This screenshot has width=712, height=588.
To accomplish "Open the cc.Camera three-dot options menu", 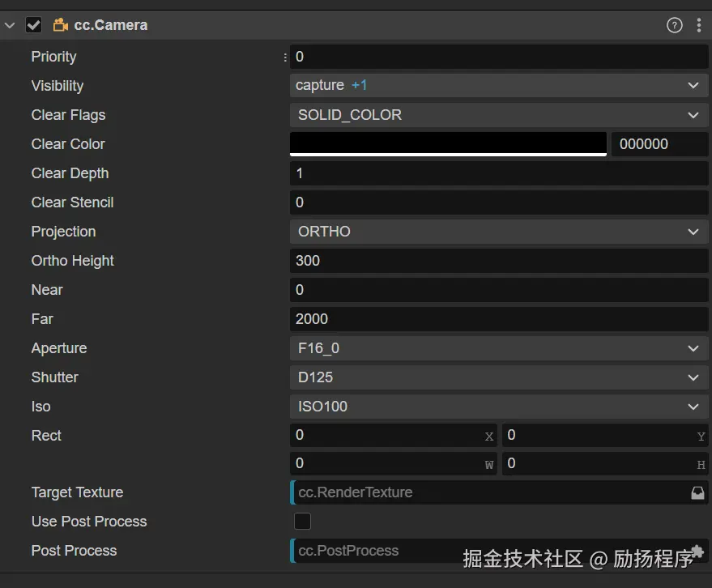I will (699, 25).
